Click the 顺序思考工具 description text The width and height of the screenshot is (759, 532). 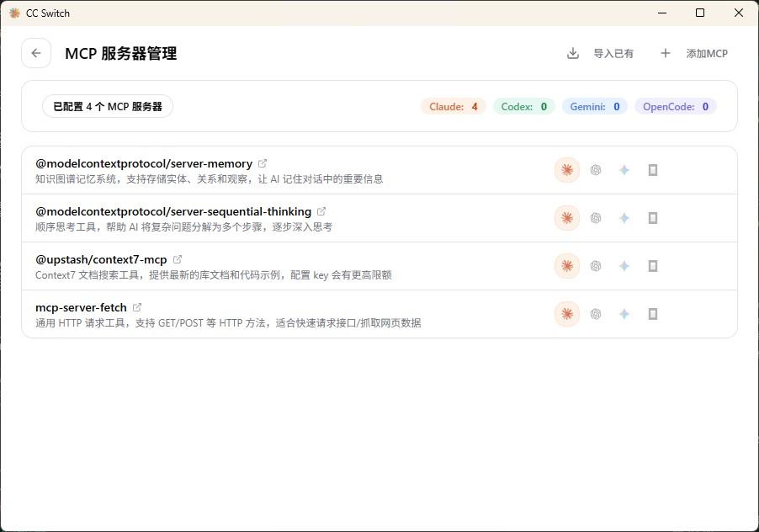click(x=184, y=227)
